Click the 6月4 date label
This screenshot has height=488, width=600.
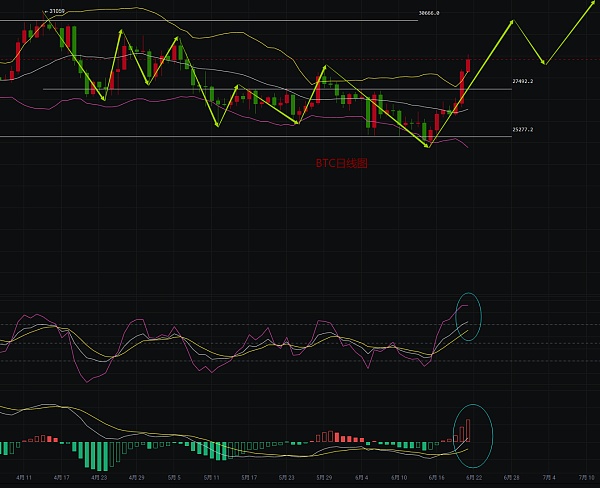point(362,477)
